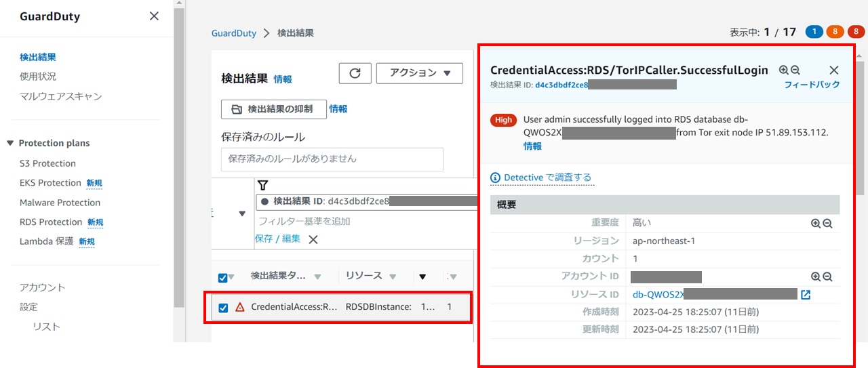Viewport: 868px width, 368px height.
Task: Click the フィードバック link
Action: tap(812, 85)
